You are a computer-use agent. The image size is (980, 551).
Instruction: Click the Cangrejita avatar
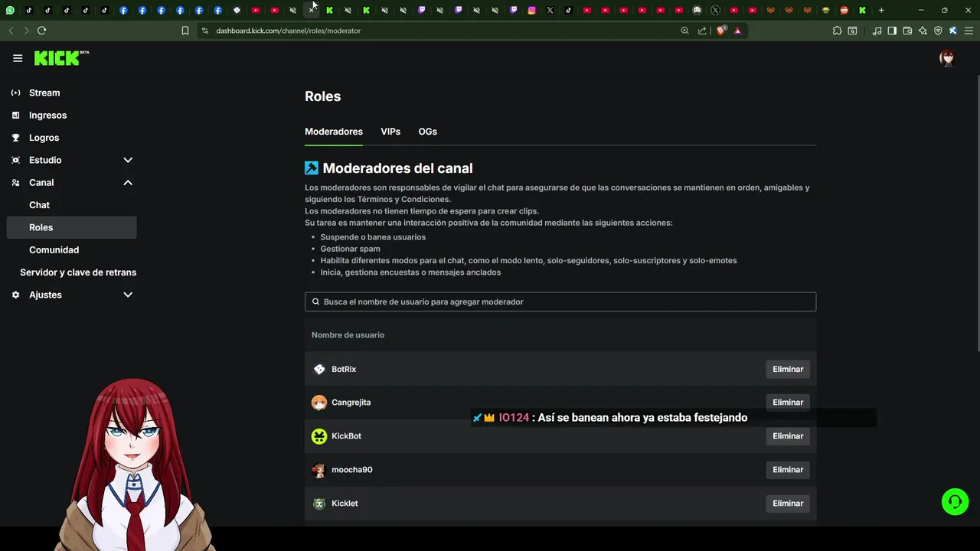(x=319, y=403)
